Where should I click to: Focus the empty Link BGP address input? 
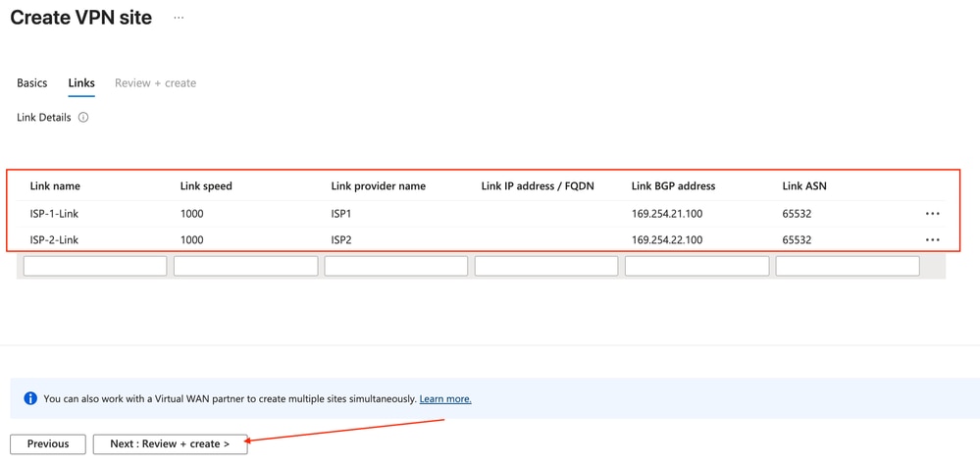point(696,266)
